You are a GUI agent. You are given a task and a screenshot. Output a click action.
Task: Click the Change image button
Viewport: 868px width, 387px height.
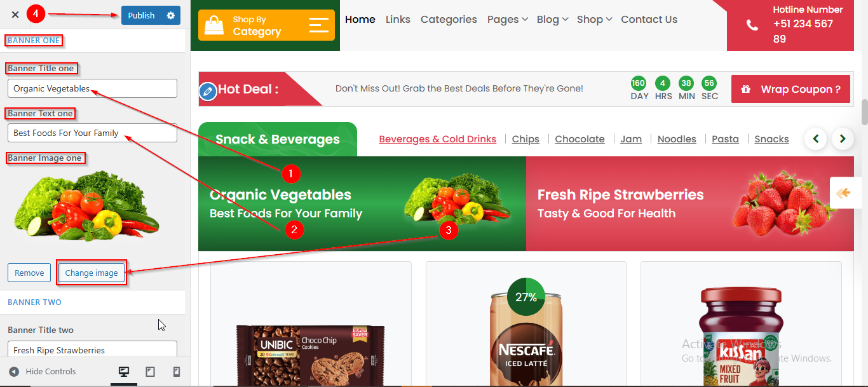(x=92, y=273)
